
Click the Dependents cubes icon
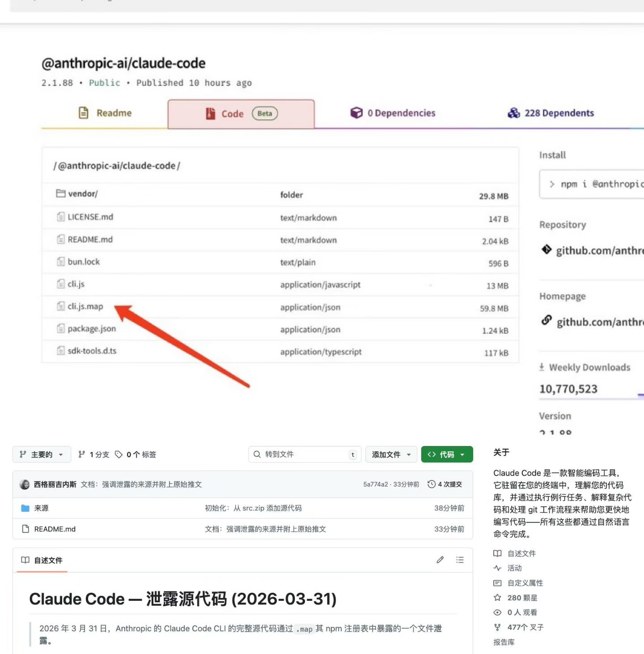point(514,113)
